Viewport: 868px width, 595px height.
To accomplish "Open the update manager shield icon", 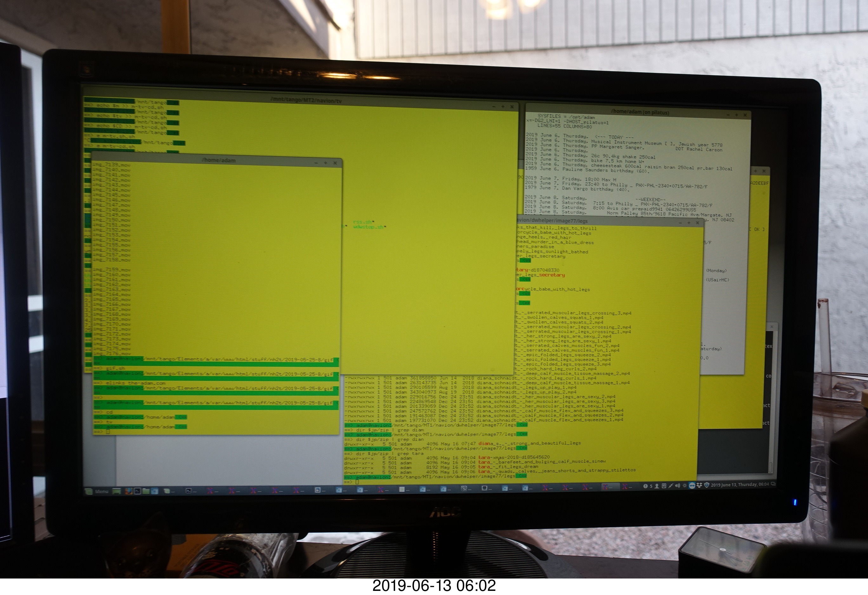I will tap(707, 485).
